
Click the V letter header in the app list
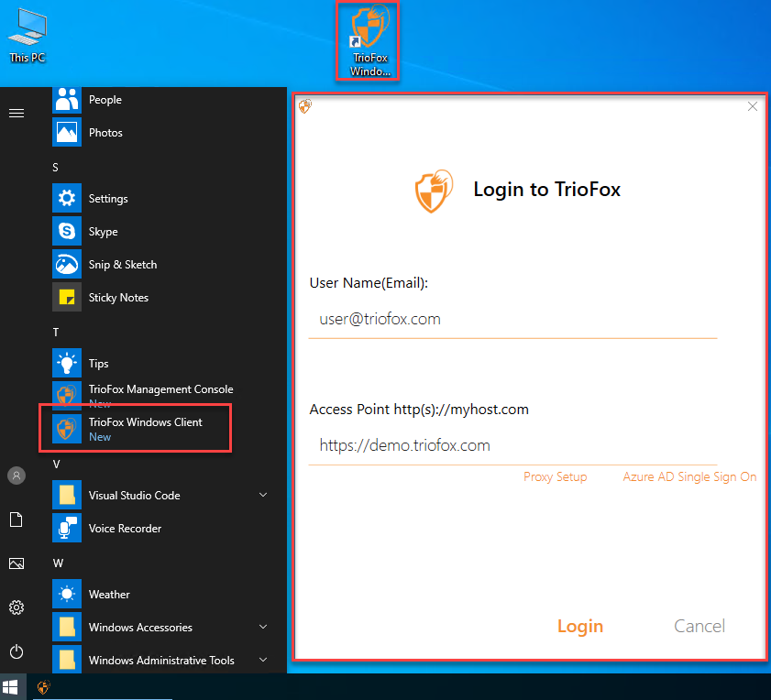click(56, 464)
